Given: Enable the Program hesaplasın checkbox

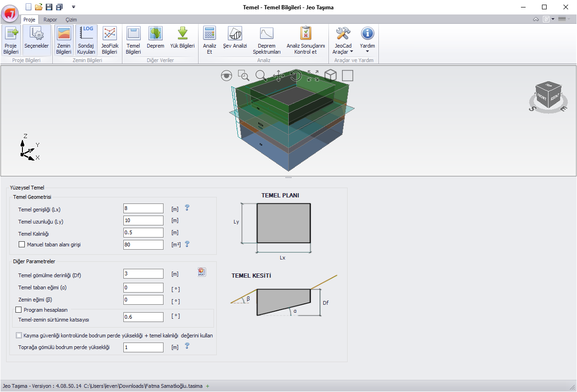Looking at the screenshot, I should (19, 309).
